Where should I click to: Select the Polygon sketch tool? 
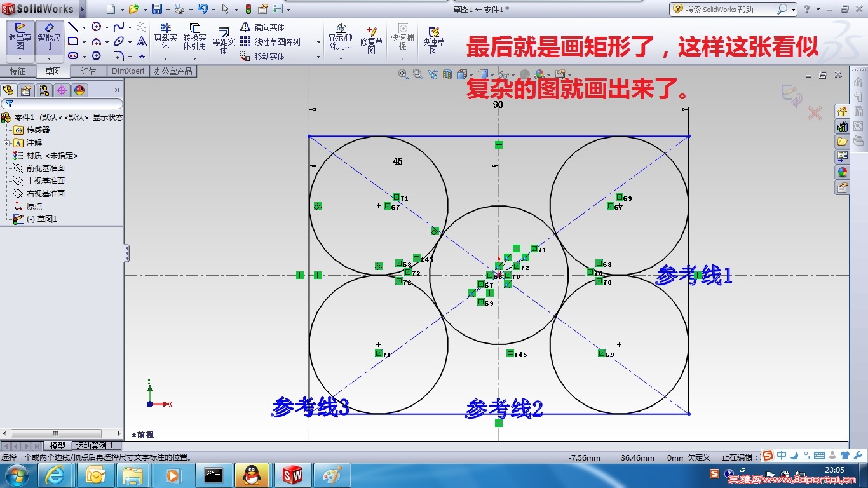click(96, 56)
